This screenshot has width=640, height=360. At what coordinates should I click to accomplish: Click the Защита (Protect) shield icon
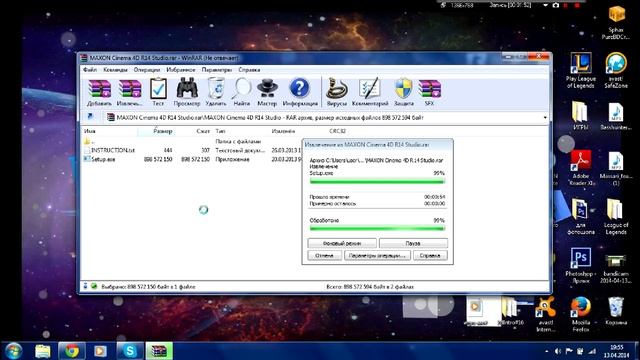pos(404,93)
